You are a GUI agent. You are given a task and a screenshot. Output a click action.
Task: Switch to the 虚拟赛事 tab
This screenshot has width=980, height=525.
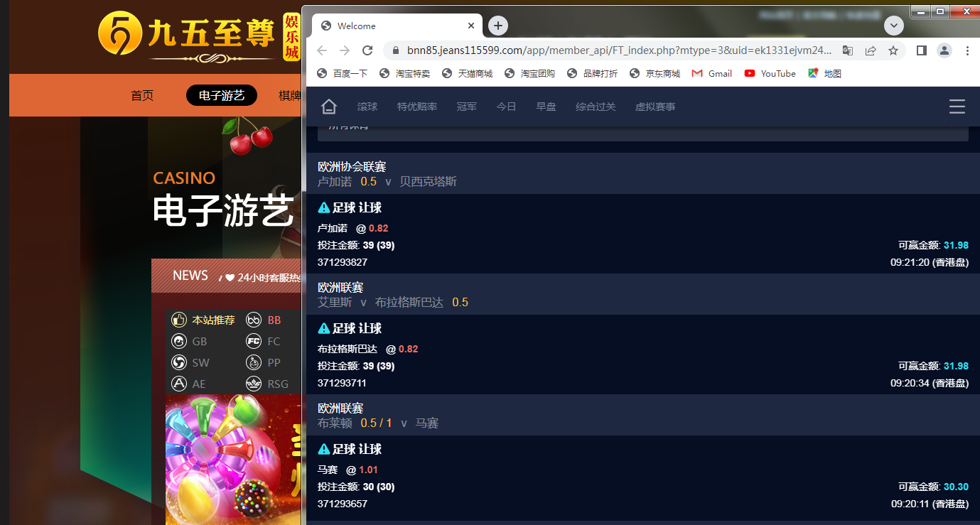click(x=655, y=107)
